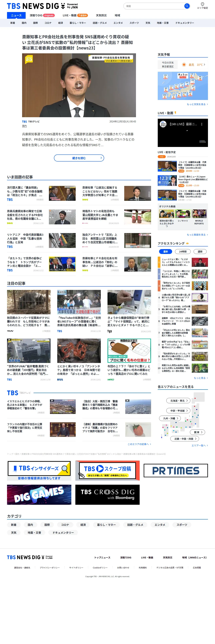Type in the 検索 search field
Image resolution: width=215 pixels, height=644 pixels.
click(x=154, y=6)
